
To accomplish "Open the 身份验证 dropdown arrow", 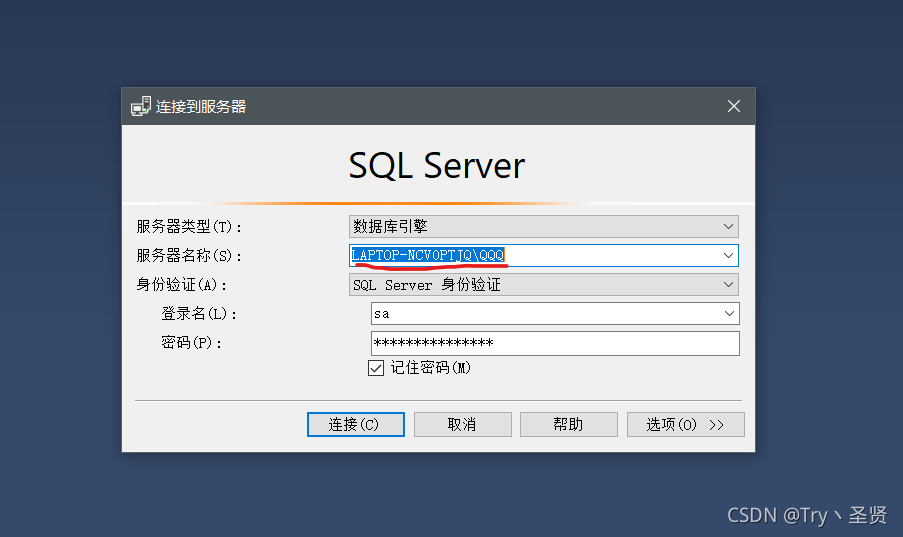I will 728,285.
